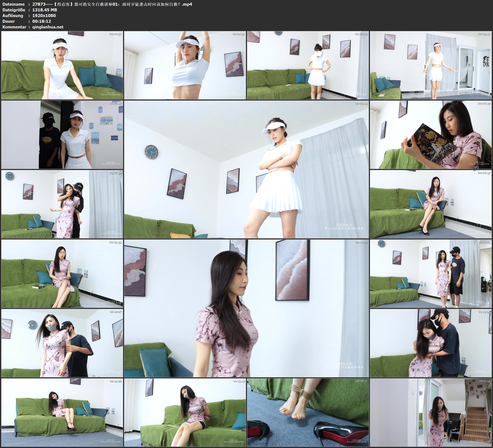The image size is (493, 448).
Task: Select the thumbnail at 00:04:47
Action: tap(62, 135)
